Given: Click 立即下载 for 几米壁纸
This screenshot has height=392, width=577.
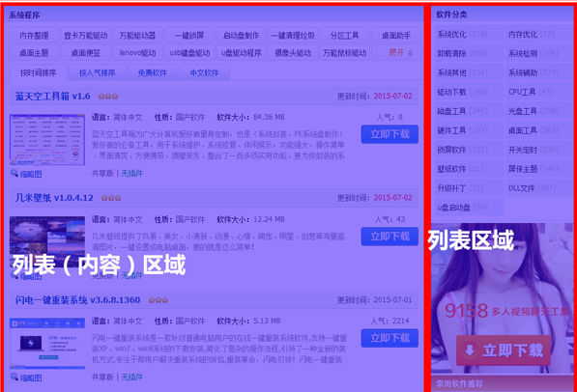Looking at the screenshot, I should click(x=389, y=237).
